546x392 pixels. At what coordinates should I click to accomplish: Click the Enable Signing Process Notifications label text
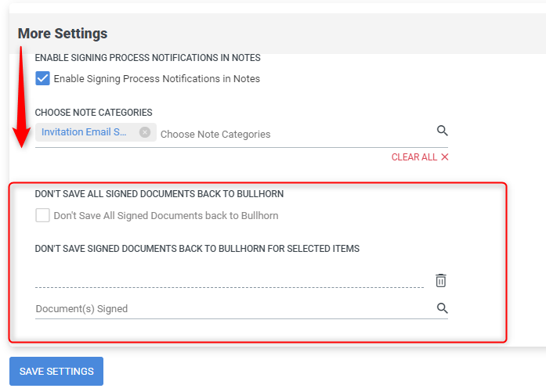tap(157, 79)
